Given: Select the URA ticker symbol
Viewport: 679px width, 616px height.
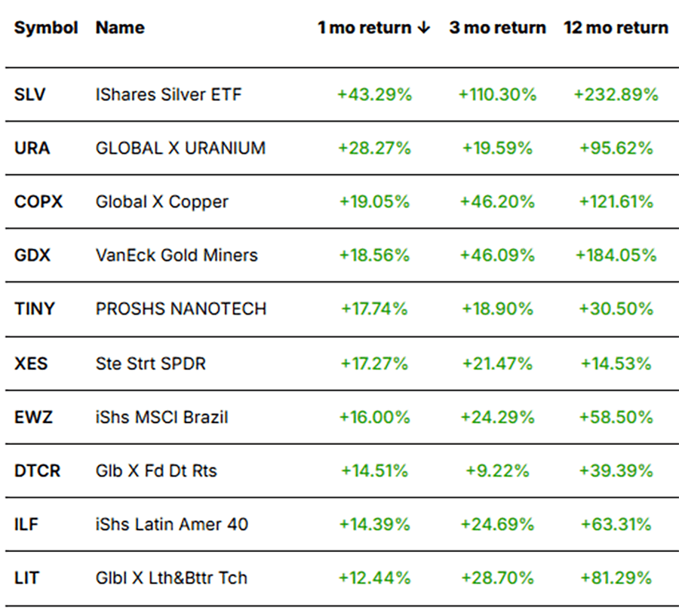Looking at the screenshot, I should tap(32, 149).
